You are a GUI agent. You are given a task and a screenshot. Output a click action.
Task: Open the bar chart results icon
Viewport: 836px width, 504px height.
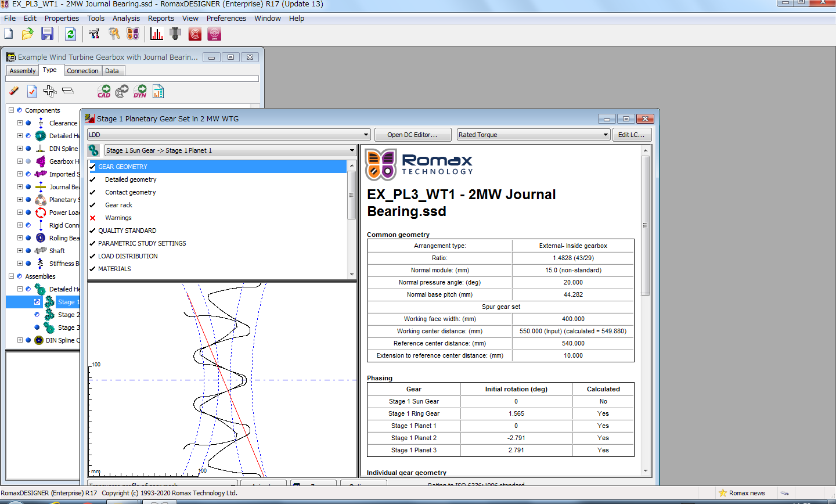click(x=156, y=34)
